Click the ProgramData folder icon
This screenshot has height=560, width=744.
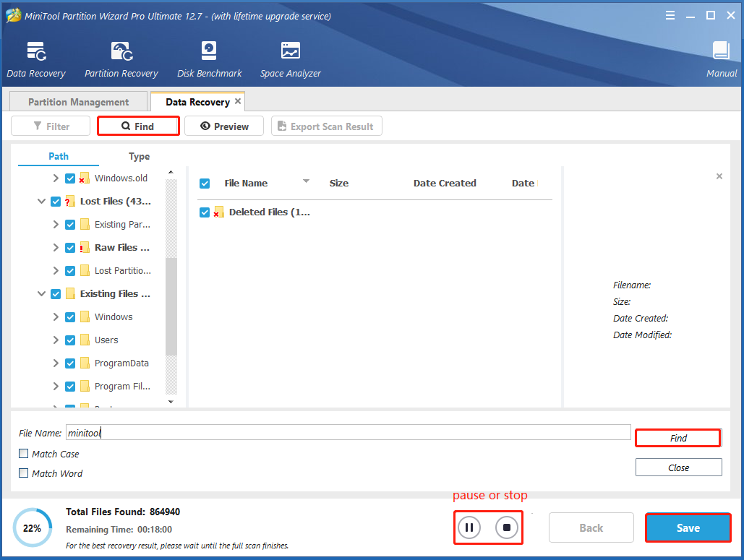[85, 363]
